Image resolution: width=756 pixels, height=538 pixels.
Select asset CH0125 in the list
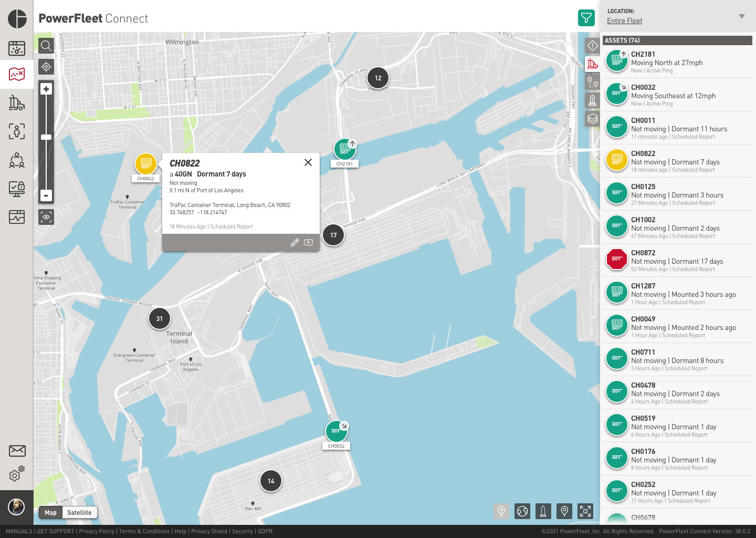[677, 194]
